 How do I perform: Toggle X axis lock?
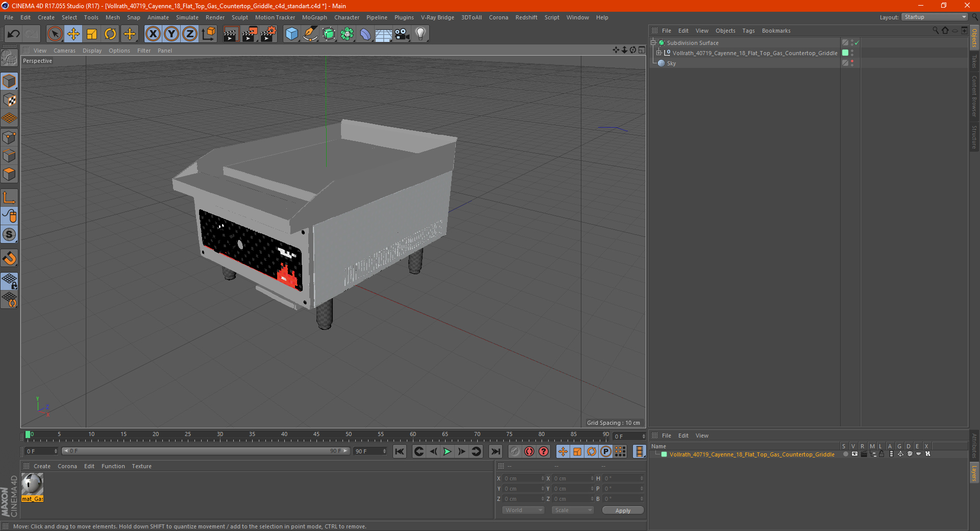[153, 34]
